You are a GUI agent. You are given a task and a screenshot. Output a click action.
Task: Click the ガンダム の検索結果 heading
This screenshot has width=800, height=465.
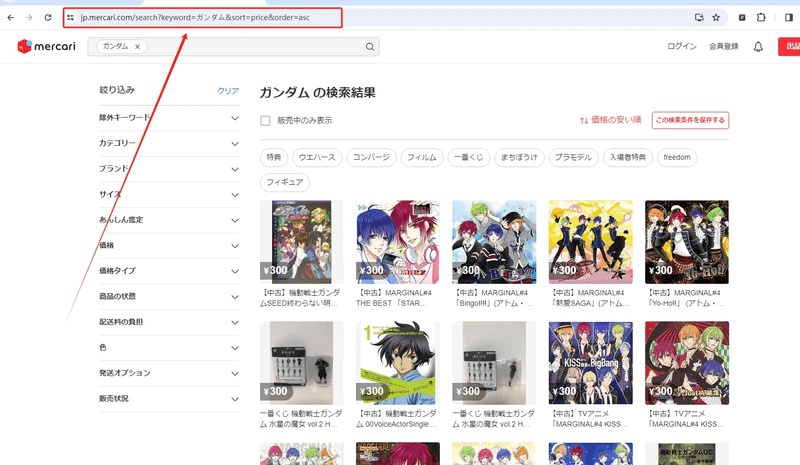point(318,92)
